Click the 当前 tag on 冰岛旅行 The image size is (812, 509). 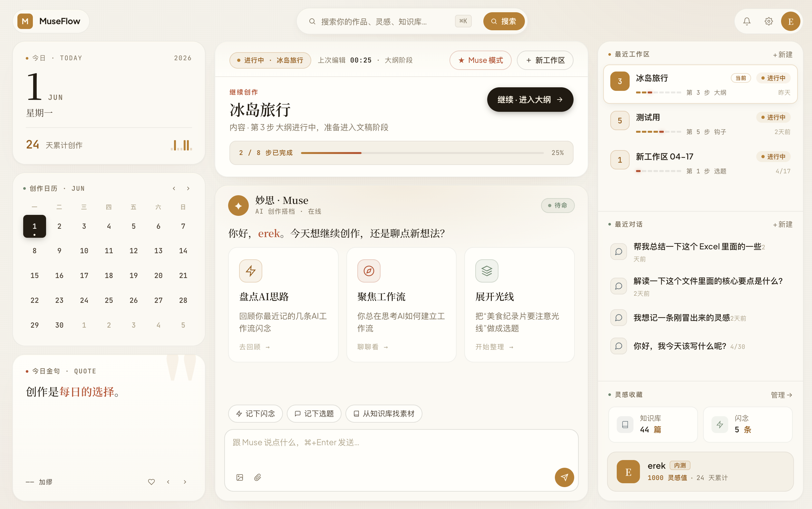pos(741,78)
